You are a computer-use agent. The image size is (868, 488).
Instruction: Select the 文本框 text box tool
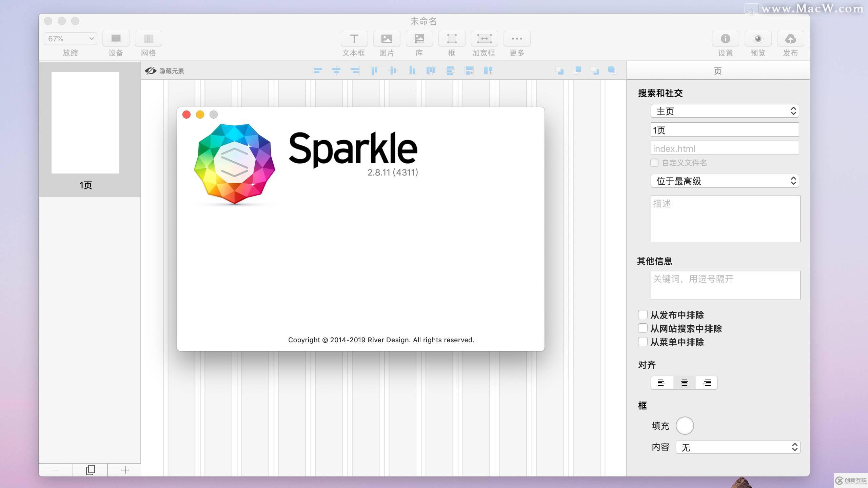354,39
